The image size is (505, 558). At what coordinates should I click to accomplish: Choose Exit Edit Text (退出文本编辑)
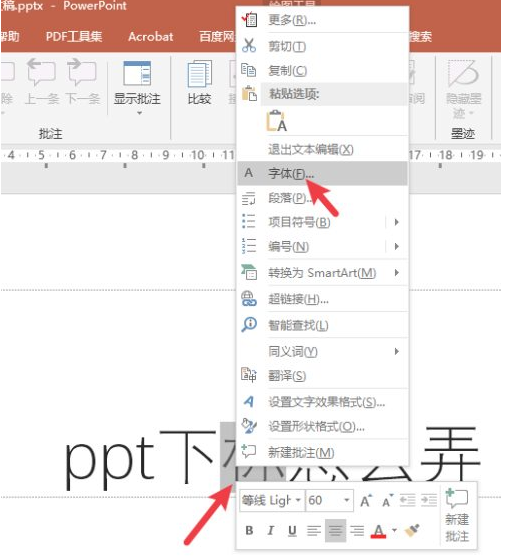(322, 149)
